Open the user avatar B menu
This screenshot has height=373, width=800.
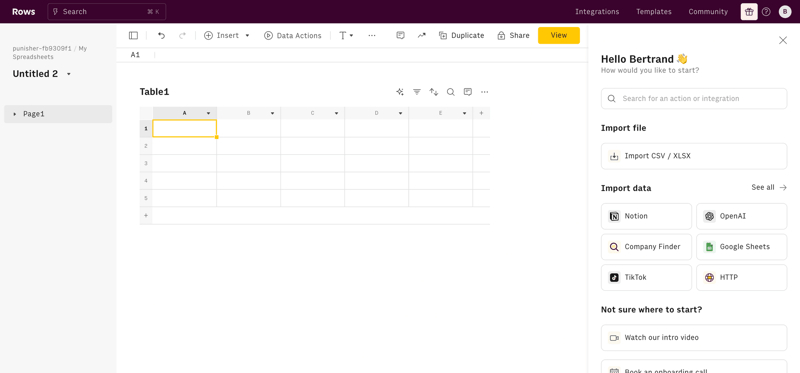click(x=785, y=12)
